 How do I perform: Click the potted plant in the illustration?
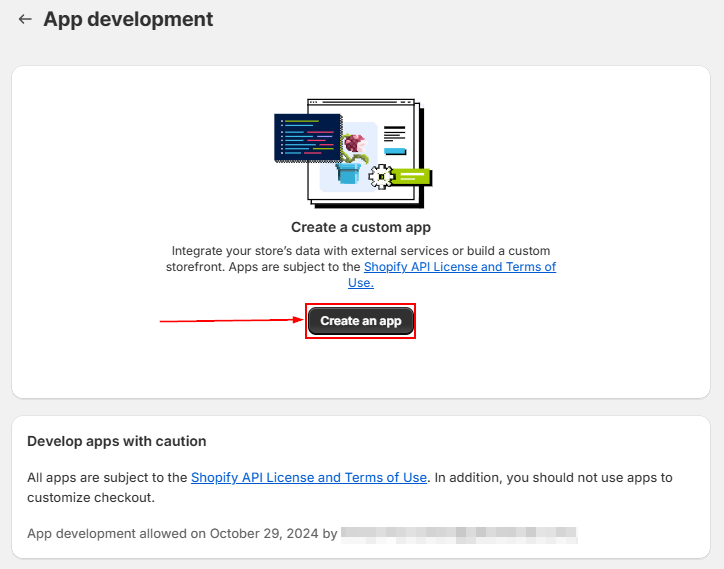coord(350,157)
